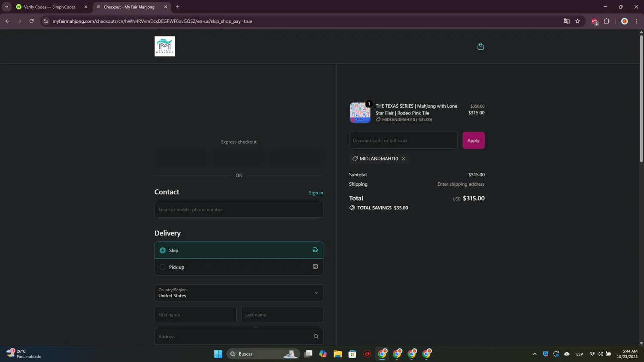Reload the checkout page
This screenshot has height=362, width=644.
[x=31, y=21]
